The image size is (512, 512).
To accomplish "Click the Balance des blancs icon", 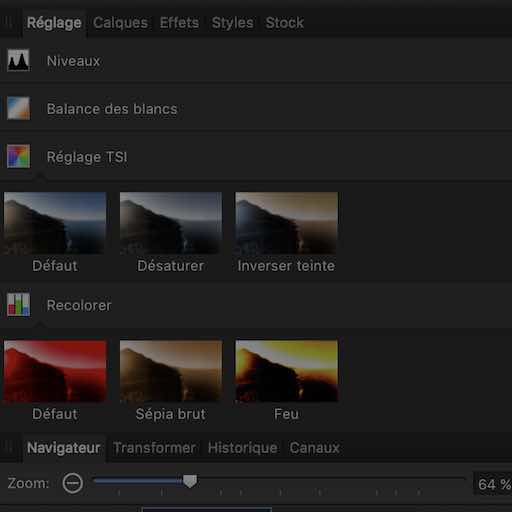I will pos(19,108).
